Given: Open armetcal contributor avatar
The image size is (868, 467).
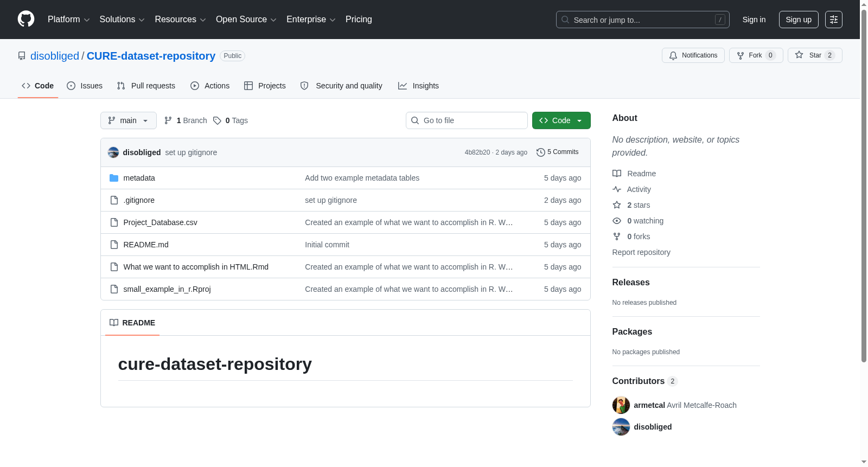Looking at the screenshot, I should point(621,405).
